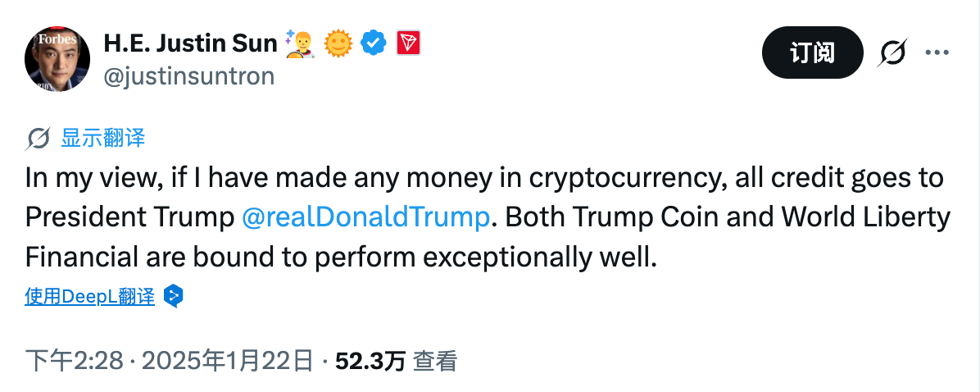This screenshot has width=980, height=392.
Task: Click the blue verified checkmark badge
Action: point(374,43)
